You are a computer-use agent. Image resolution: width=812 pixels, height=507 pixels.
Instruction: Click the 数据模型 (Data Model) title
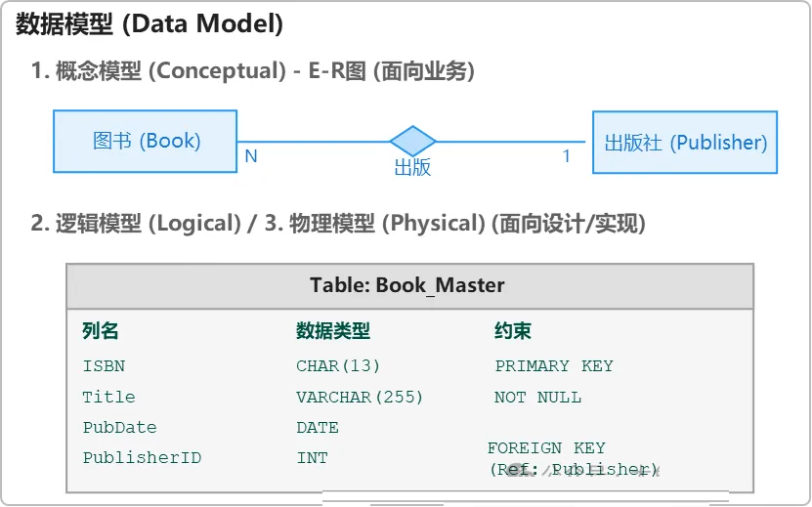[150, 24]
